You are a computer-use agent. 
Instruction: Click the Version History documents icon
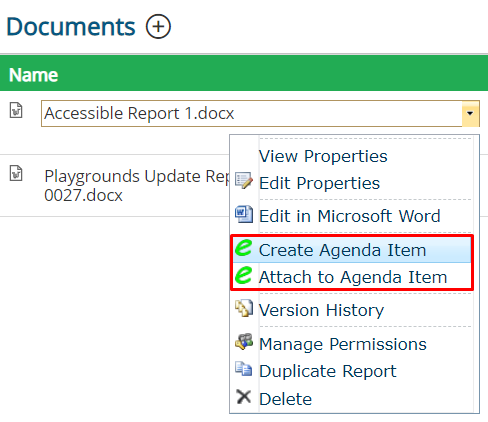pyautogui.click(x=244, y=308)
